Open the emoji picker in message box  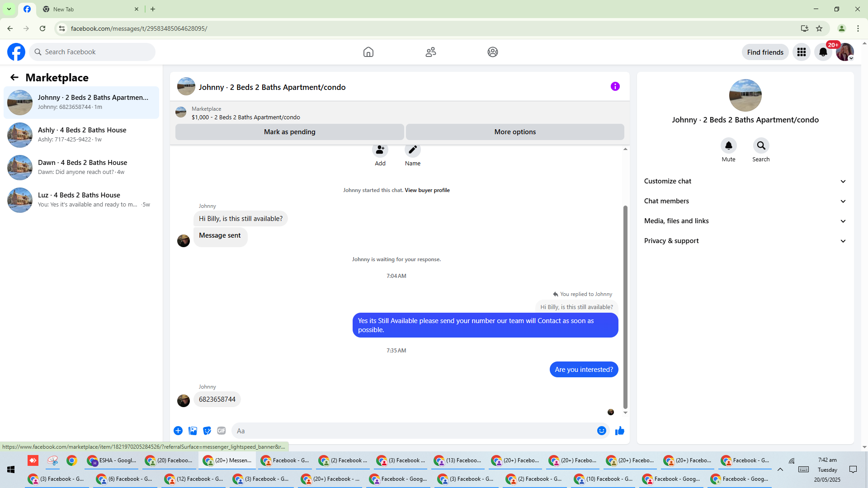click(x=601, y=431)
